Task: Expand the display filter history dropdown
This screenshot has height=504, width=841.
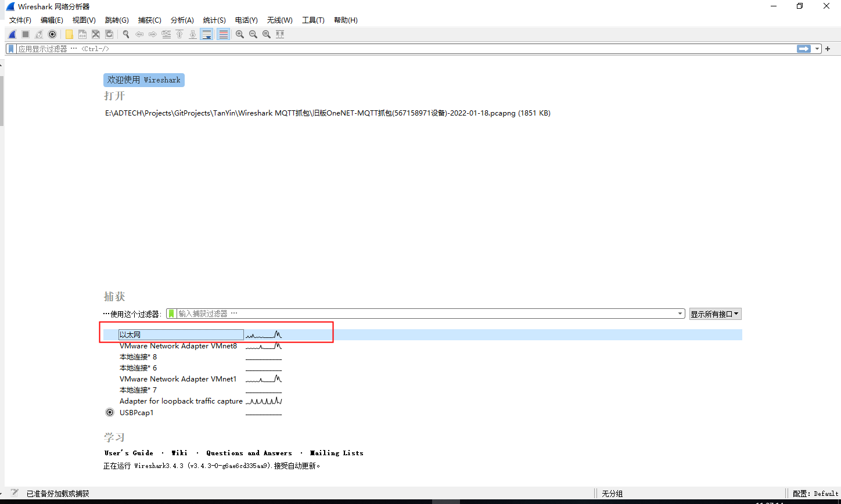Action: click(817, 49)
